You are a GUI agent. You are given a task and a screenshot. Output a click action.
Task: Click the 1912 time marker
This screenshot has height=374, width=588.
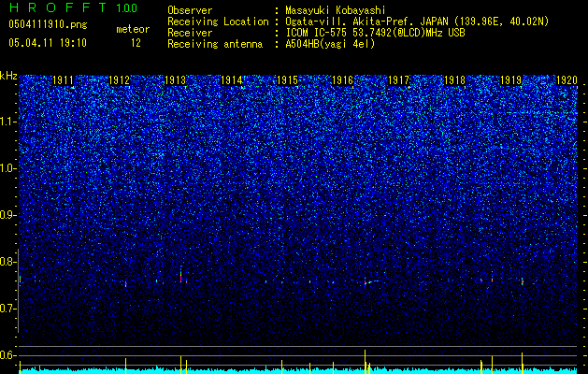pyautogui.click(x=120, y=80)
